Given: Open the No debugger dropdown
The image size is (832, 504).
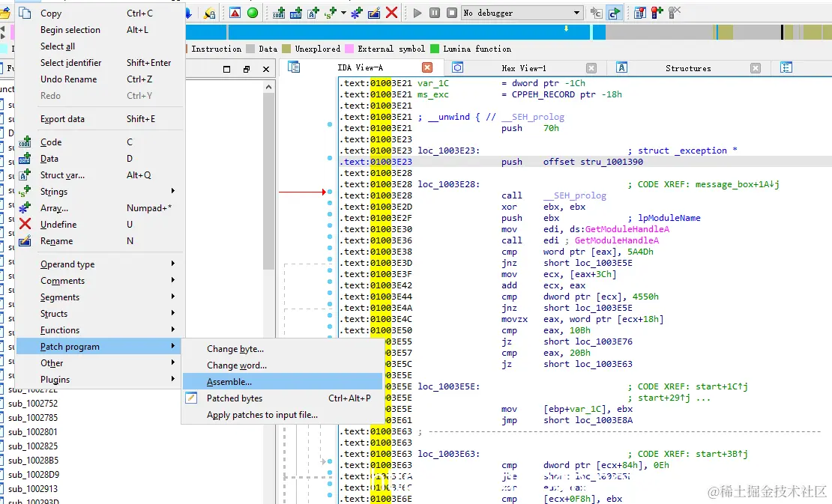Looking at the screenshot, I should (576, 13).
